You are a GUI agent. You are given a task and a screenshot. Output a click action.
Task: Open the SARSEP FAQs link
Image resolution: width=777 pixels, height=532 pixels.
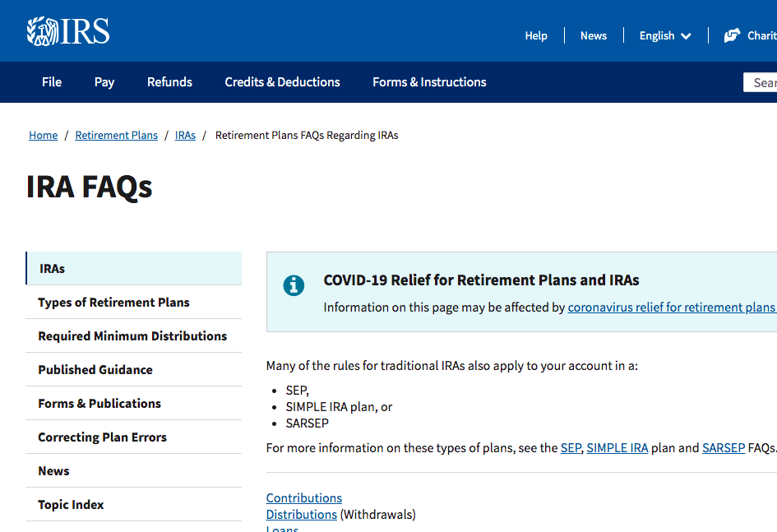point(724,448)
